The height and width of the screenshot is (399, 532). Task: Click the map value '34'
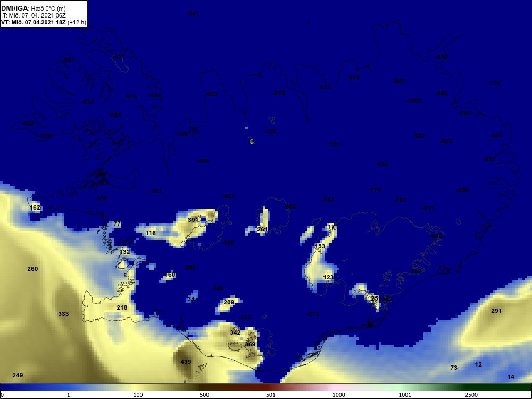click(192, 299)
